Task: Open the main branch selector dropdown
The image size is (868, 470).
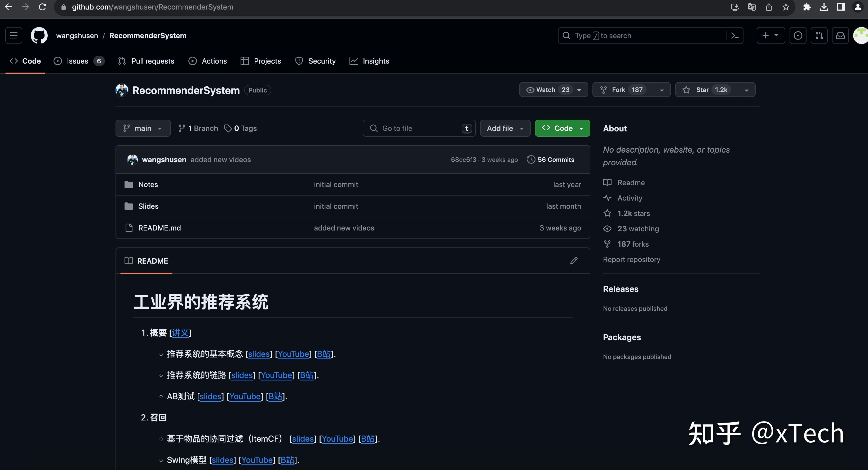Action: coord(143,128)
